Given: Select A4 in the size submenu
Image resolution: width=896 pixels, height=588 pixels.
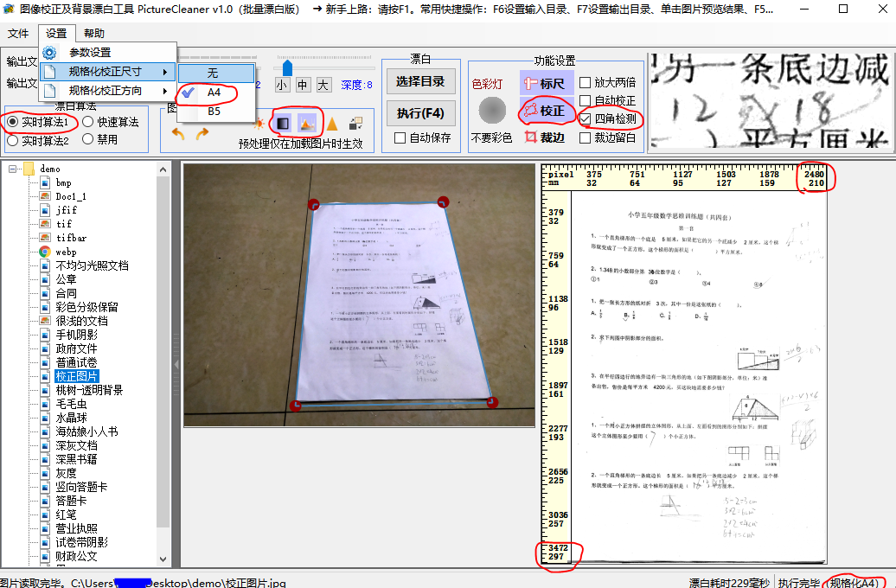Looking at the screenshot, I should pyautogui.click(x=216, y=92).
